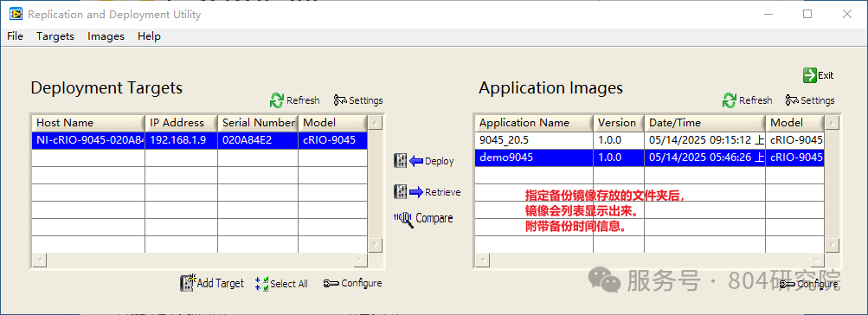Screen dimensions: 868x315
Task: Click the Retrieve arrow button
Action: pos(427,192)
